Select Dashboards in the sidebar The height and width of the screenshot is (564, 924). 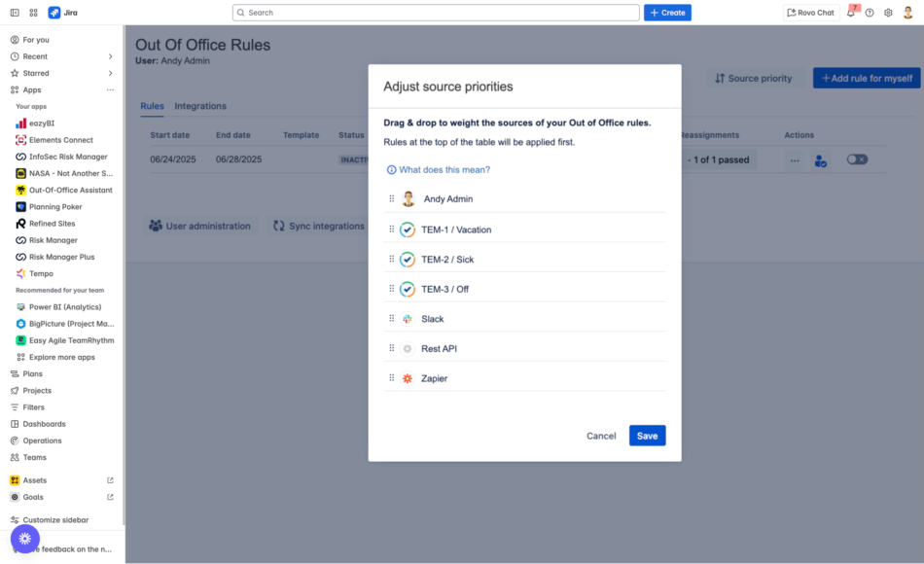44,424
